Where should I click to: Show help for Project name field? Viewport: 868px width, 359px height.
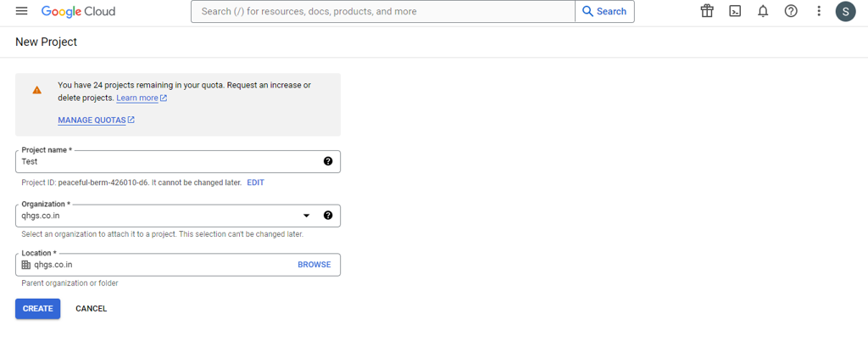tap(328, 161)
